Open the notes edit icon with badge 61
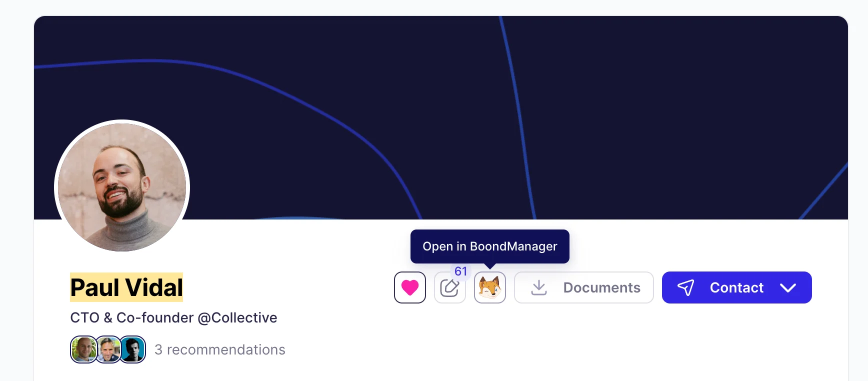The image size is (868, 381). coord(450,287)
